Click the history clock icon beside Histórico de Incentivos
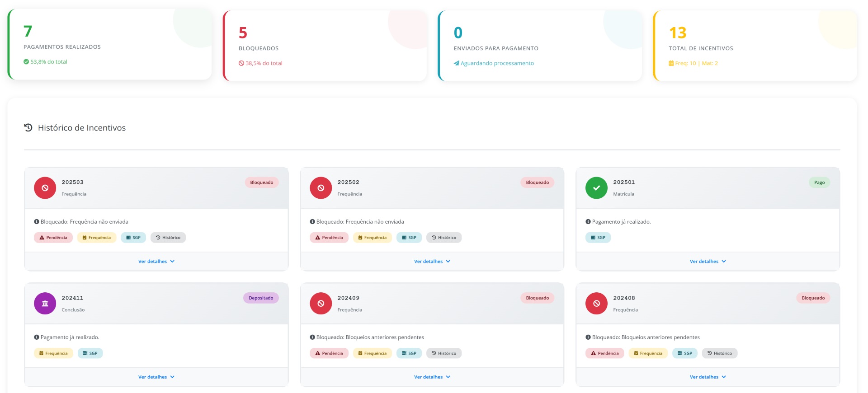The height and width of the screenshot is (393, 868). tap(28, 128)
